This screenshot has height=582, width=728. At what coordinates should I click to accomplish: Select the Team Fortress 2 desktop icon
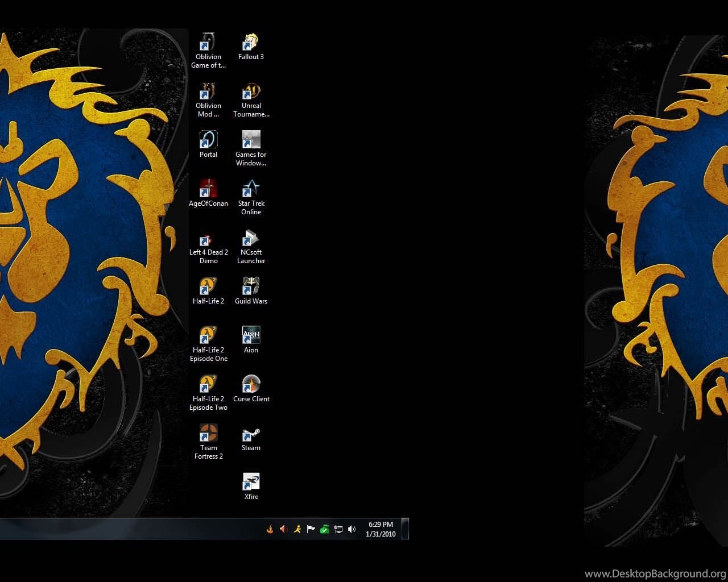(x=208, y=442)
